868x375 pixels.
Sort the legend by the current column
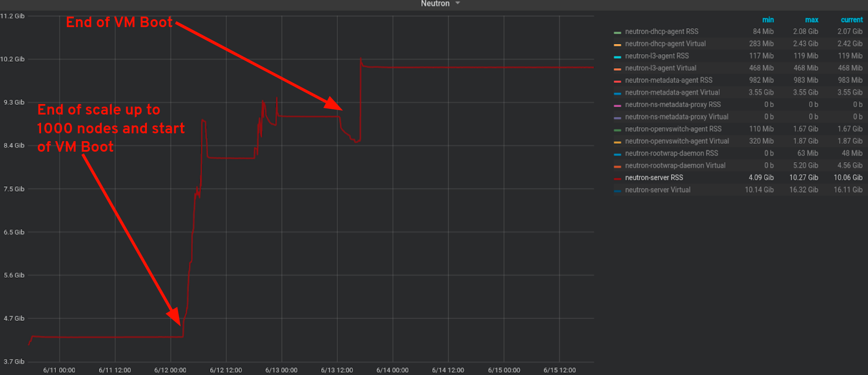(x=851, y=20)
